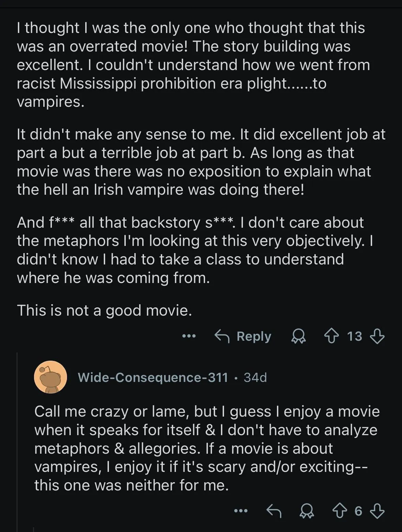Tap the "Call me crazy or lame" reply text

[206, 448]
